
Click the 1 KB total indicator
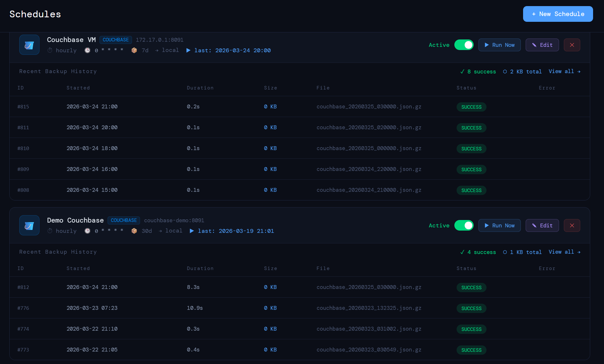pos(522,252)
